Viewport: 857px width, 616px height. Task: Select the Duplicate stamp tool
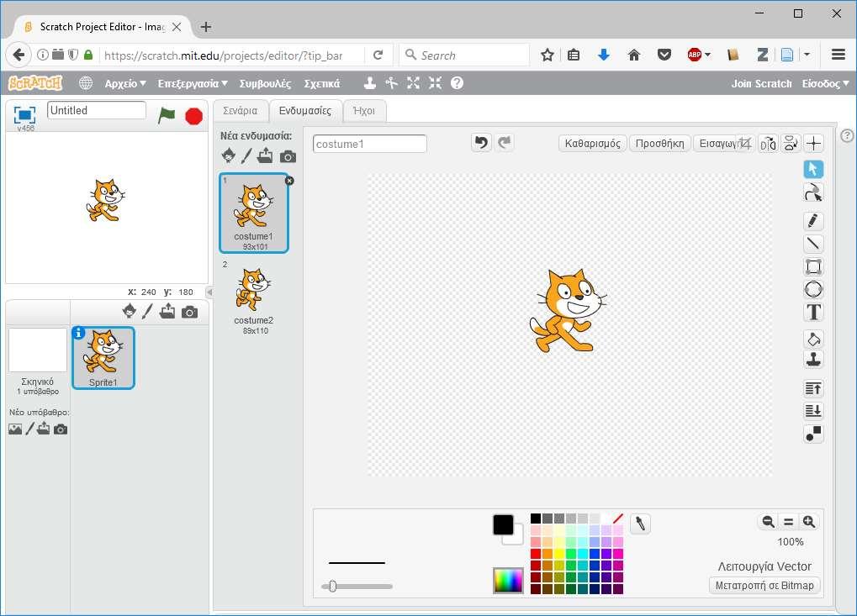point(813,360)
